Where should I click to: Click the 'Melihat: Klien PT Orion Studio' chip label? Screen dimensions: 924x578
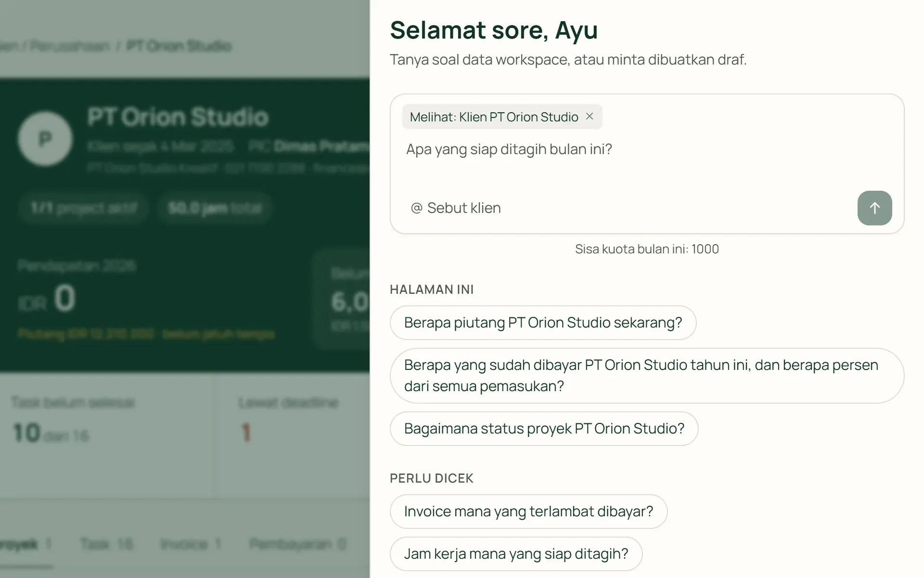494,117
